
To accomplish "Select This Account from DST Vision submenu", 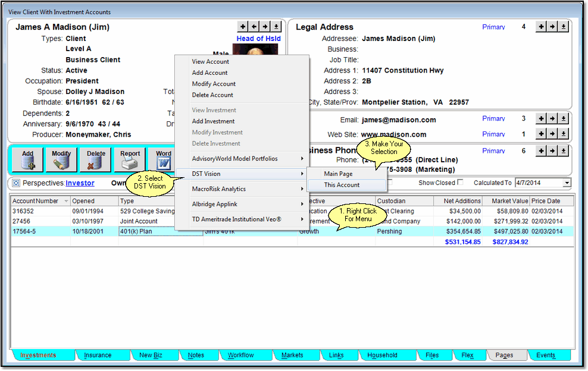I will coord(342,185).
